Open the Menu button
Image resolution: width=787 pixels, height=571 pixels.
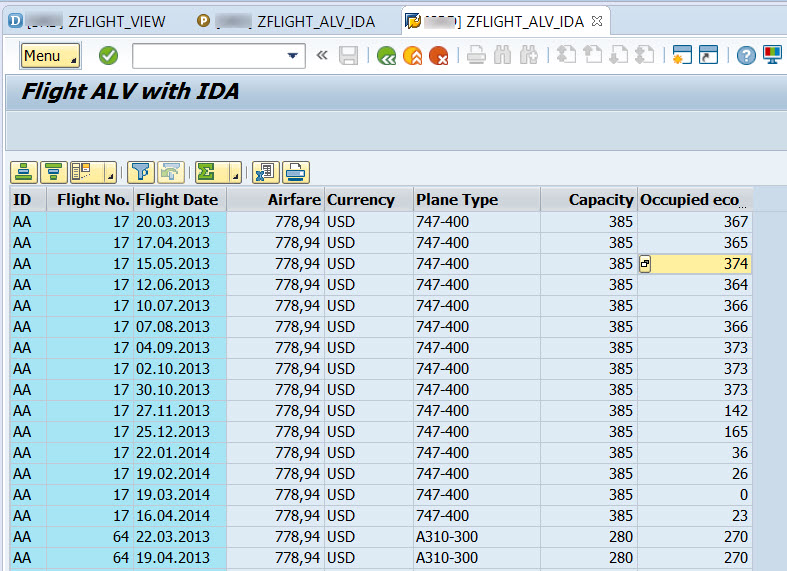tap(49, 56)
